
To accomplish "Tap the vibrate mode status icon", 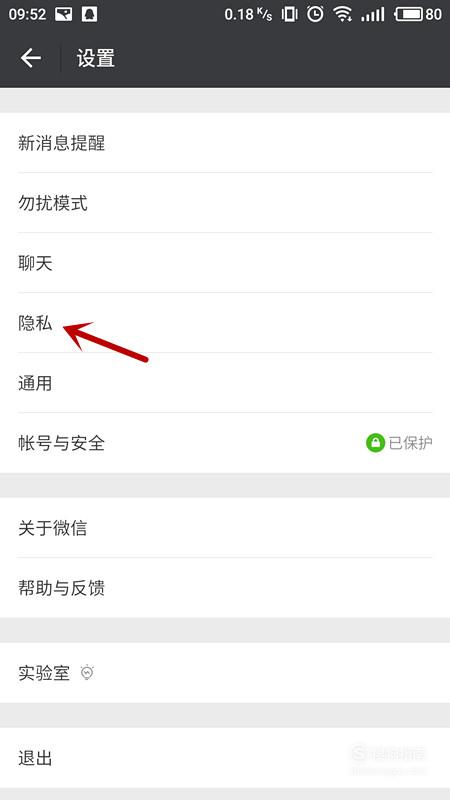I will [289, 14].
